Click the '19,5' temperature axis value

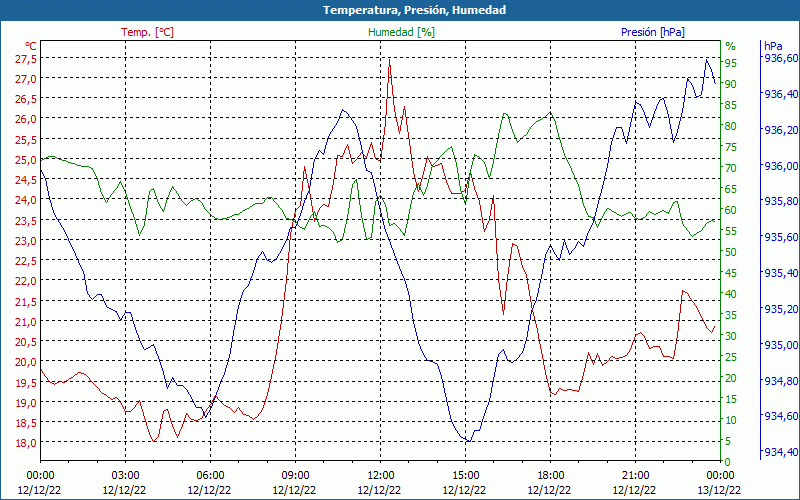coord(26,382)
